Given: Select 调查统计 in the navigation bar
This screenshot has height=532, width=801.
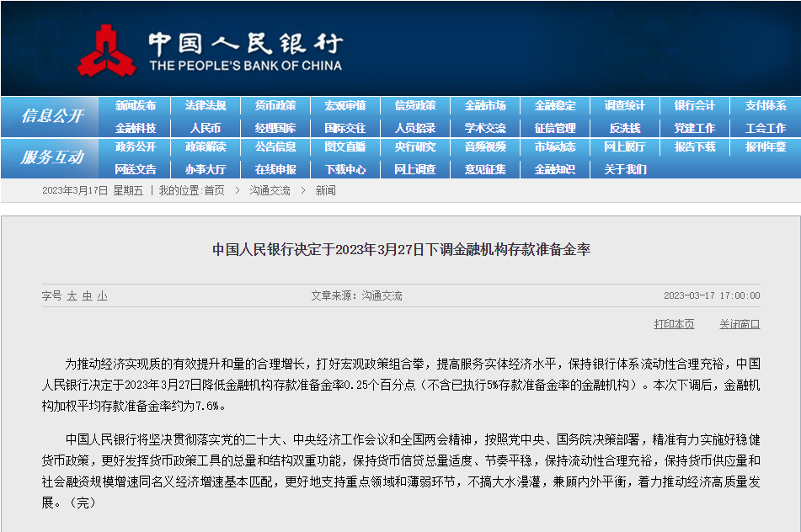Looking at the screenshot, I should point(624,106).
